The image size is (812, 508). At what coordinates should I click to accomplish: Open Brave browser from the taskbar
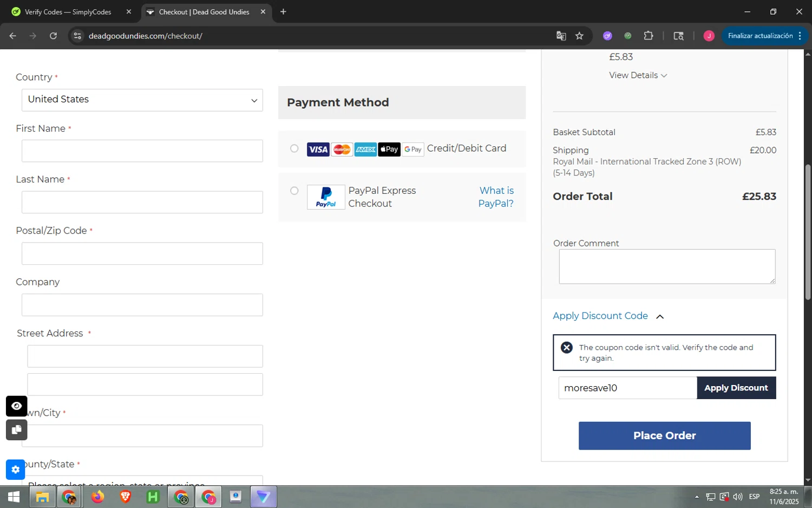click(x=126, y=497)
